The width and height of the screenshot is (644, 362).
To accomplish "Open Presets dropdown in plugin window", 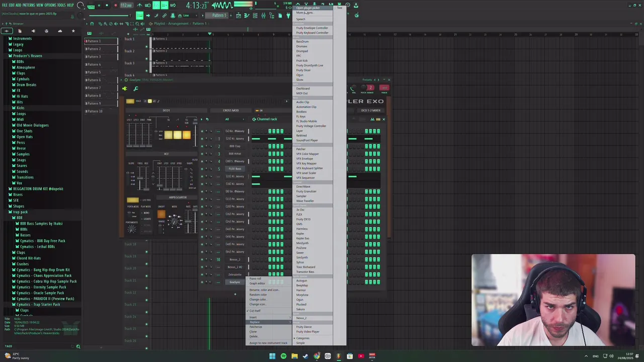I will (367, 79).
